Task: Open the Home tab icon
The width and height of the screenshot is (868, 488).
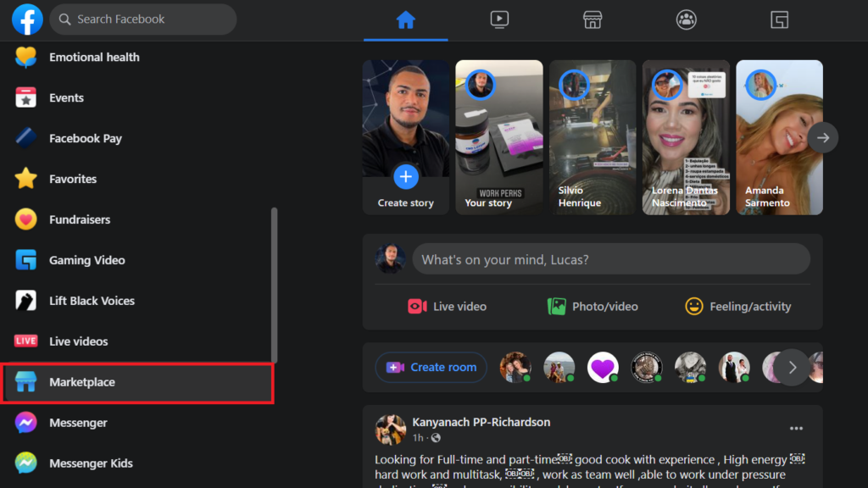Action: click(406, 20)
